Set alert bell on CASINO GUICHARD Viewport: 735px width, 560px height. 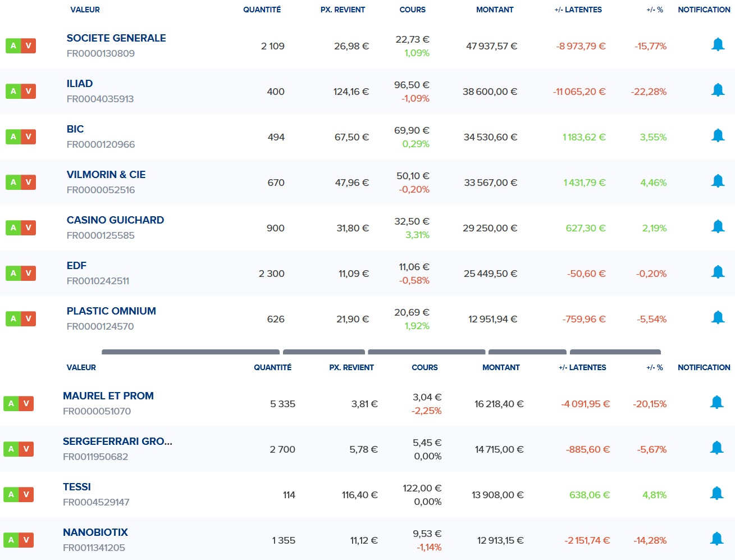[x=718, y=226]
